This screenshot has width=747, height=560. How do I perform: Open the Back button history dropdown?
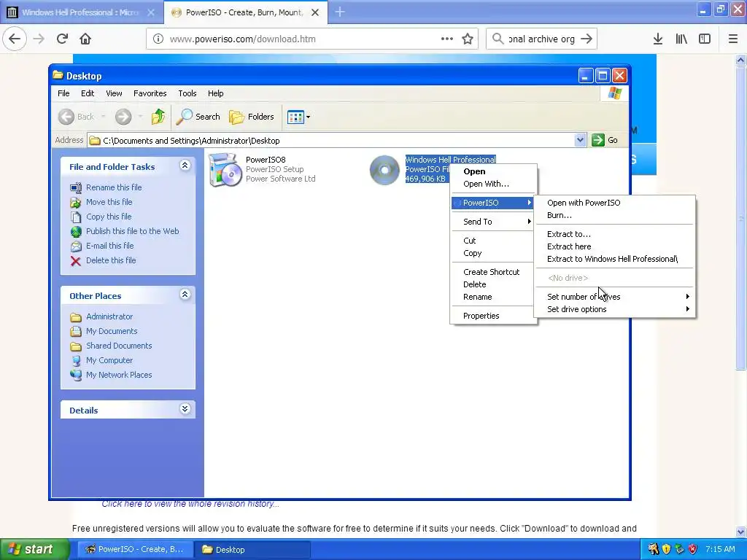(103, 117)
